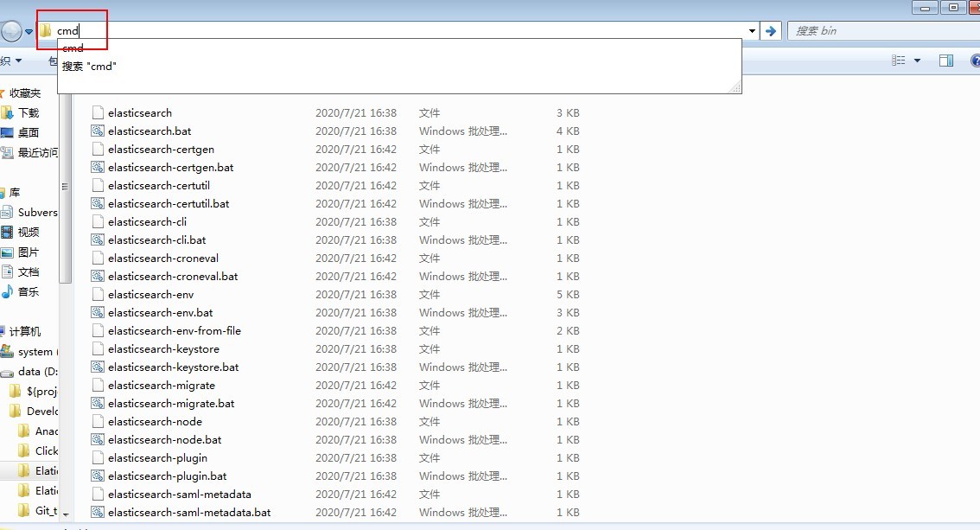This screenshot has width=980, height=530.
Task: Open the Organize menu dropdown arrow
Action: pyautogui.click(x=19, y=61)
